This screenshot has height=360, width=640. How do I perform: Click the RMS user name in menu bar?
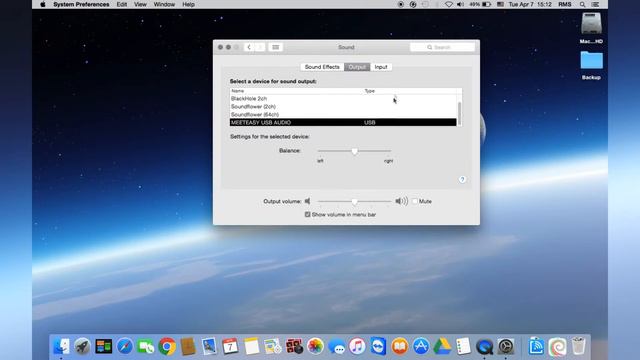coord(565,4)
